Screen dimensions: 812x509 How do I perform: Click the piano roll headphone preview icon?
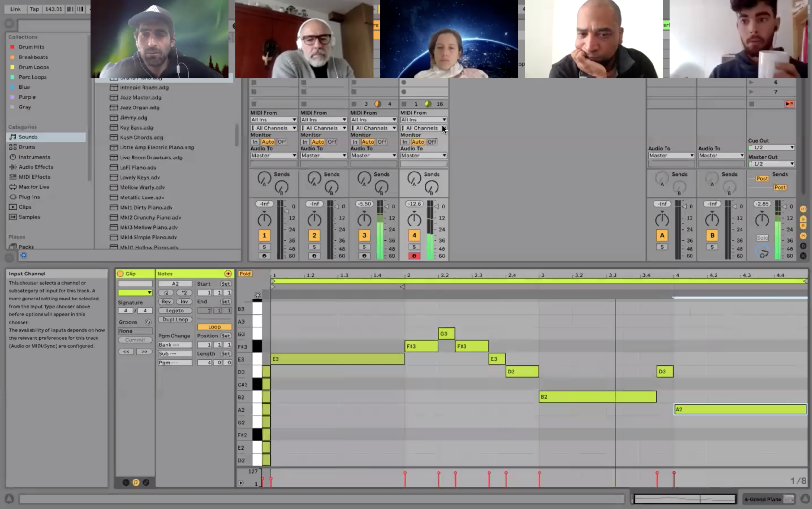point(258,295)
